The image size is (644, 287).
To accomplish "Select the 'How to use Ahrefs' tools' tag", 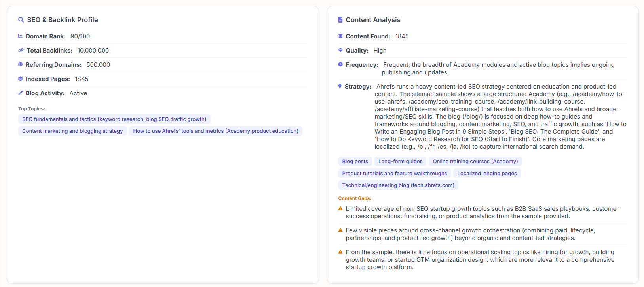I will point(216,131).
